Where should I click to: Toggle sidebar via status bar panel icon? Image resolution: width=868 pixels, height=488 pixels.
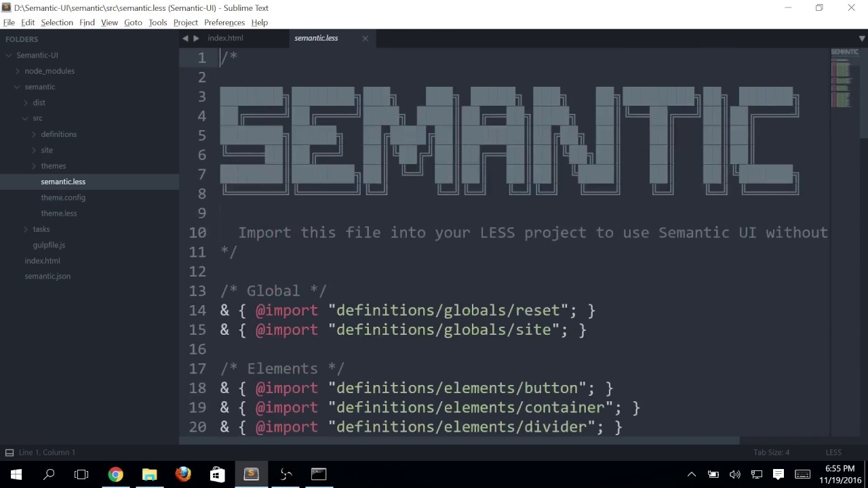(9, 452)
